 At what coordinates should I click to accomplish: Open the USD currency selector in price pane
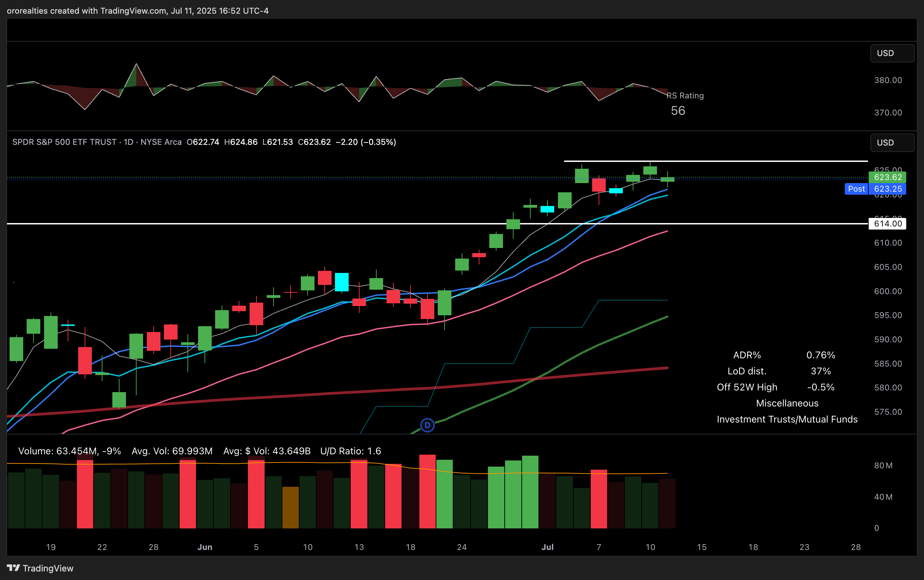(892, 142)
